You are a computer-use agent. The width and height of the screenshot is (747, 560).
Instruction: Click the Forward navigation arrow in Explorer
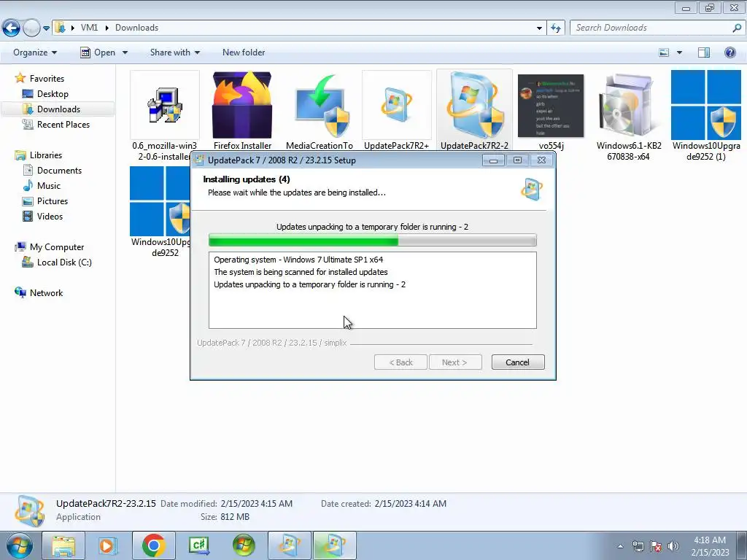pos(31,28)
